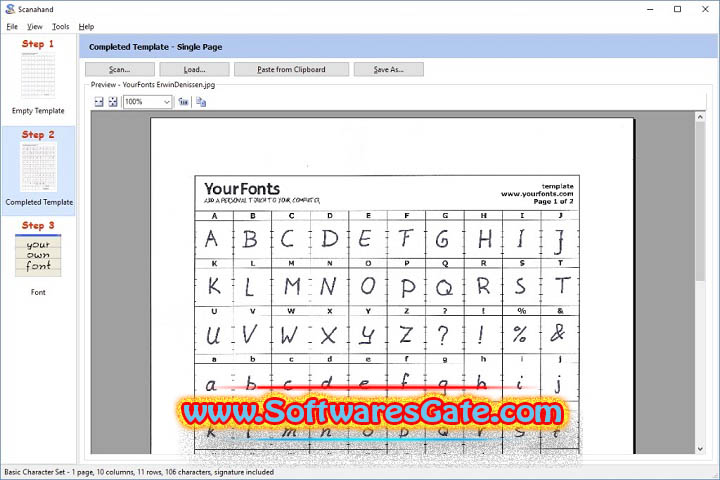Open the 100% zoom dropdown
Viewport: 720px width, 480px height.
(x=148, y=102)
